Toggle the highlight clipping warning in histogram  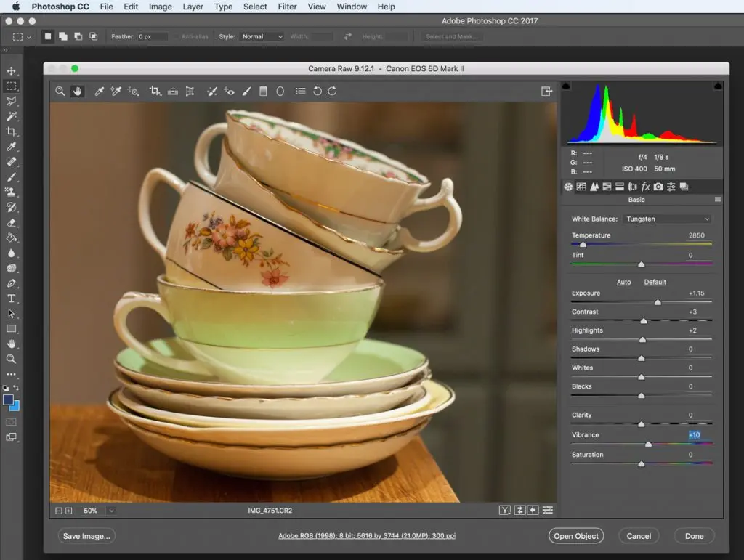tap(718, 86)
